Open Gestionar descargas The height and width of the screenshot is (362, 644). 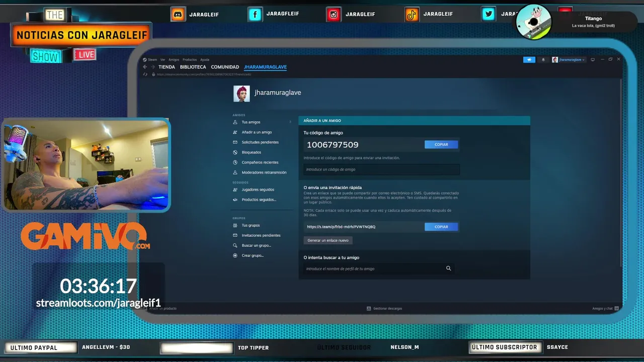(x=384, y=308)
